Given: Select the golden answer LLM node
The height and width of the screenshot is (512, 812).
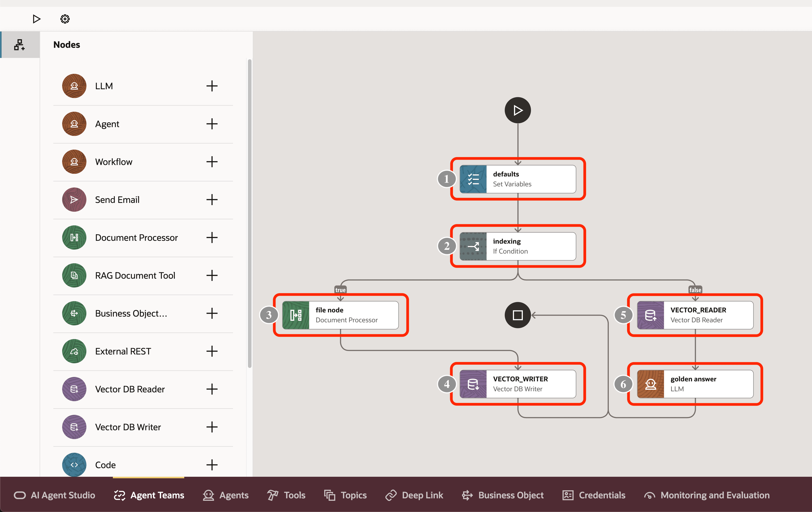Looking at the screenshot, I should [x=695, y=384].
